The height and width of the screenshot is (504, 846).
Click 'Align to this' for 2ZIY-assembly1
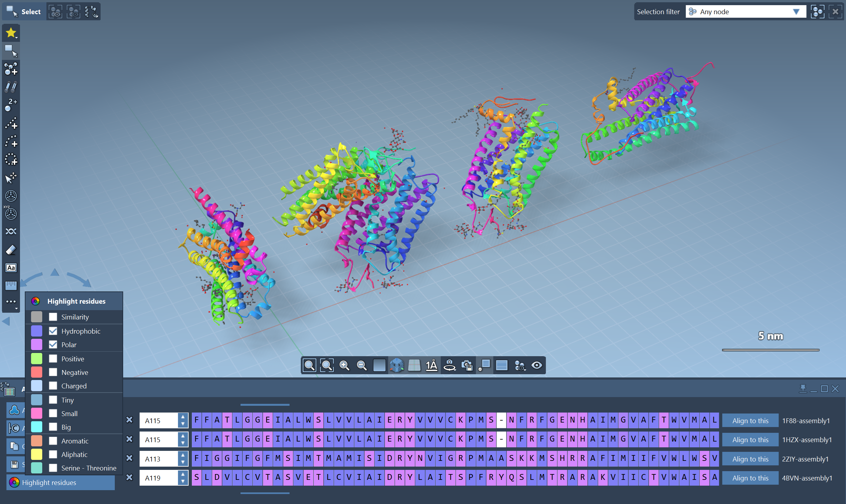click(x=750, y=459)
